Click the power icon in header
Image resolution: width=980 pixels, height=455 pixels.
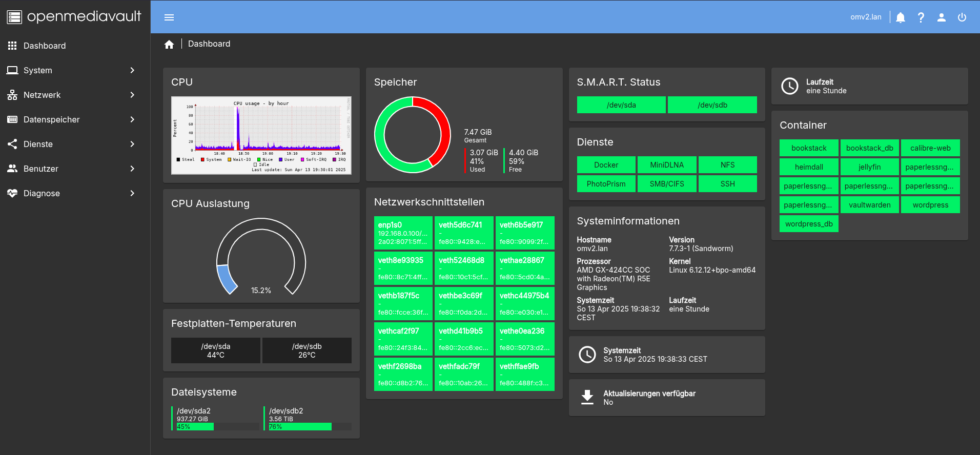tap(962, 17)
